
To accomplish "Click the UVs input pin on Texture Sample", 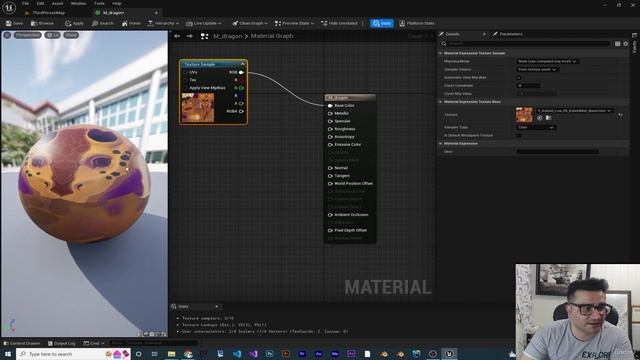I will tap(185, 72).
